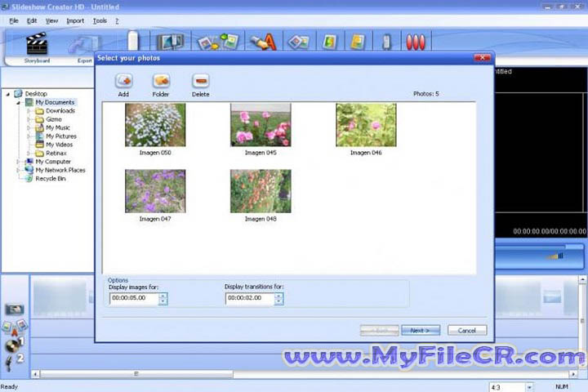Select My Videos in folder tree
The width and height of the screenshot is (588, 392).
(x=60, y=145)
